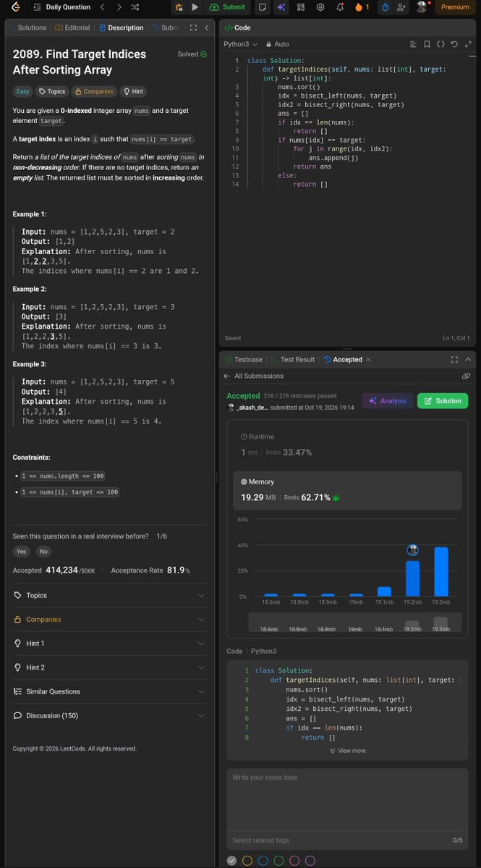Switch to the Editorial tab

[x=72, y=28]
